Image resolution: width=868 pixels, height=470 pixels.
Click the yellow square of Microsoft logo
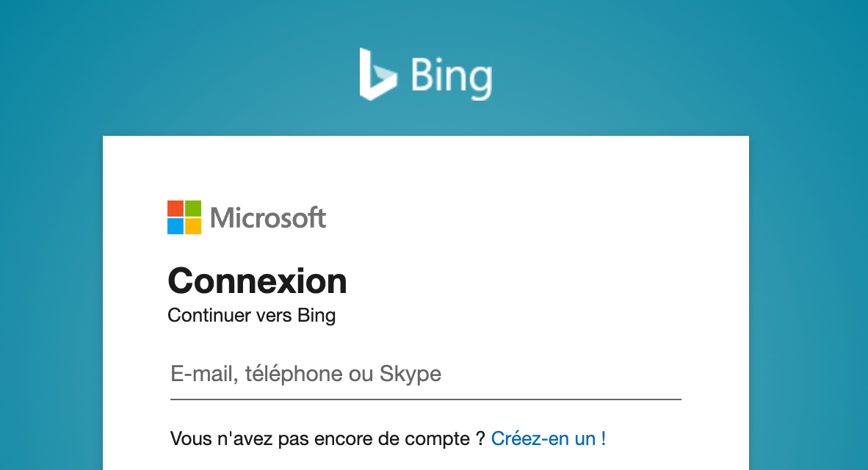tap(193, 226)
